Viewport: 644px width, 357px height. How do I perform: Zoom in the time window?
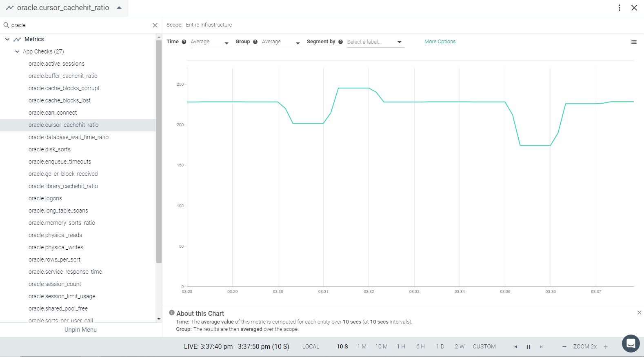click(x=606, y=347)
